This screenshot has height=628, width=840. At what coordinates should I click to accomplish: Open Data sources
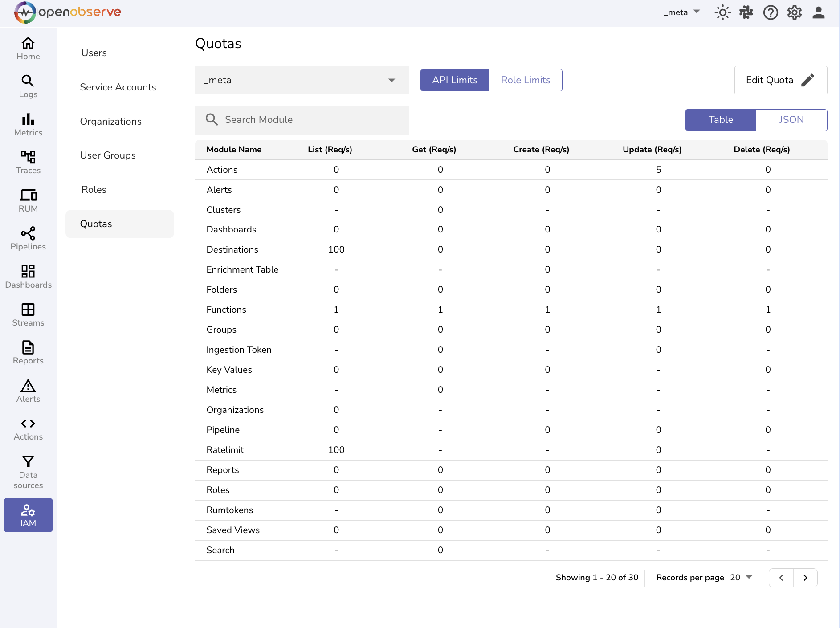pyautogui.click(x=28, y=472)
